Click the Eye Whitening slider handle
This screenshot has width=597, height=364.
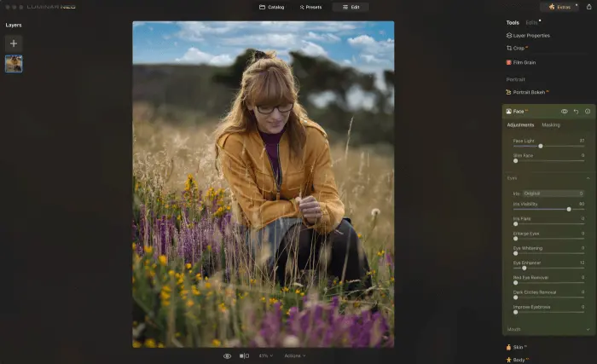coord(515,253)
